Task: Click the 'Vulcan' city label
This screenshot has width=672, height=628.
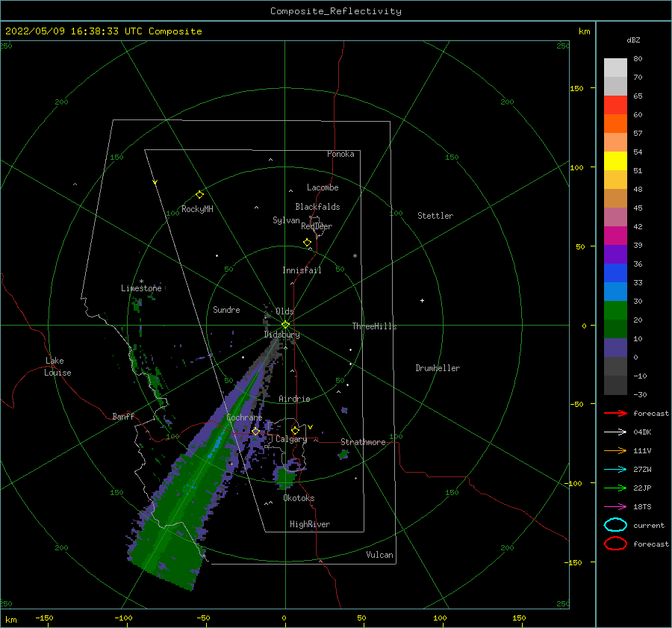Action: click(379, 555)
